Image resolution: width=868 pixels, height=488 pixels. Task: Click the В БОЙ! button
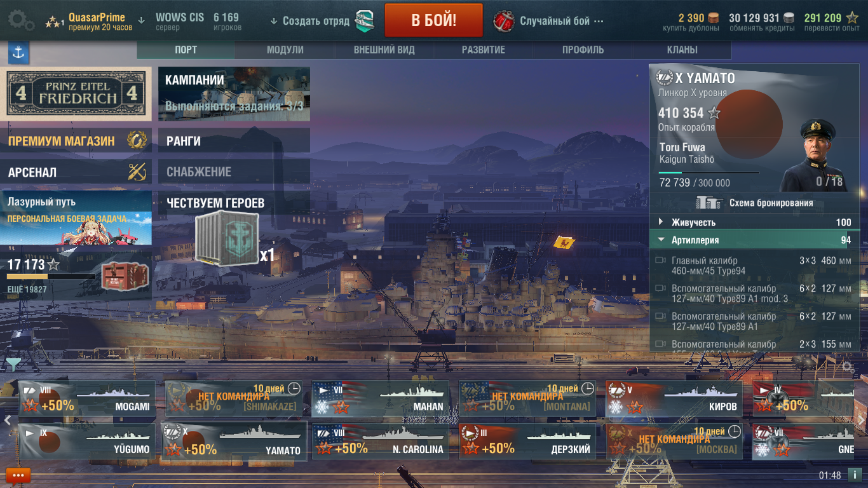click(x=433, y=20)
